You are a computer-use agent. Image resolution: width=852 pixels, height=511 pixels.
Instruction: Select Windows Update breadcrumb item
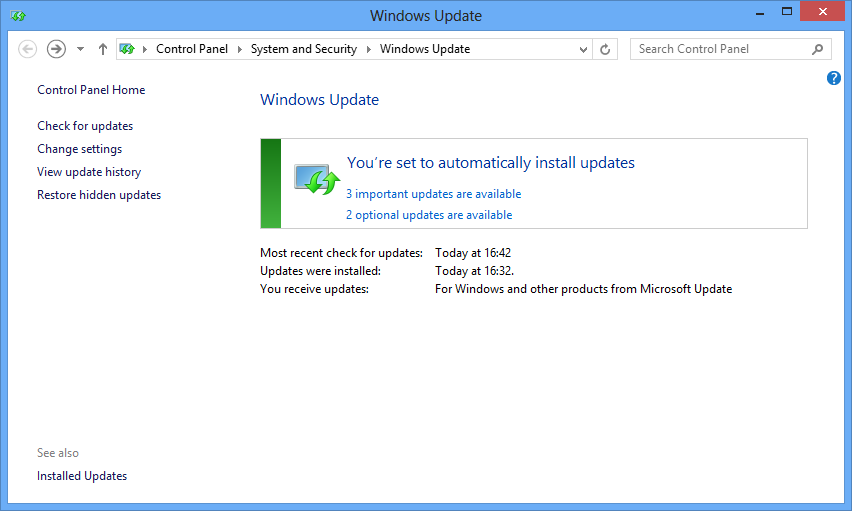pos(425,49)
